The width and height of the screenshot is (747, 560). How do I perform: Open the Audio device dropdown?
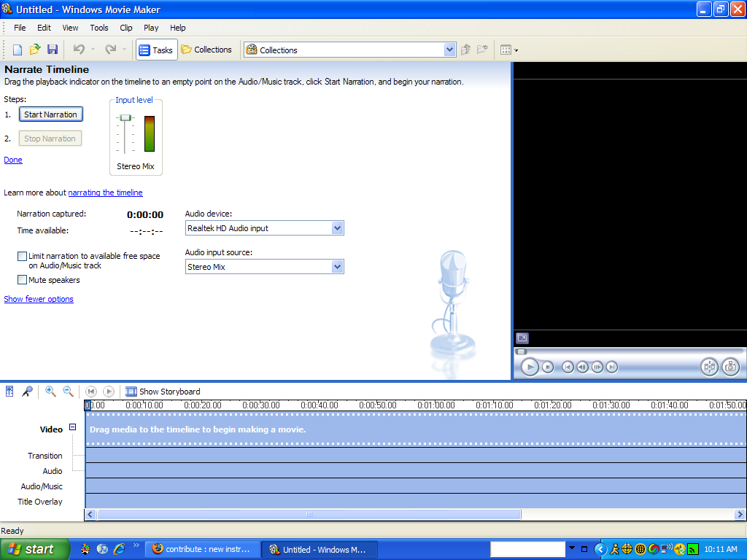337,228
